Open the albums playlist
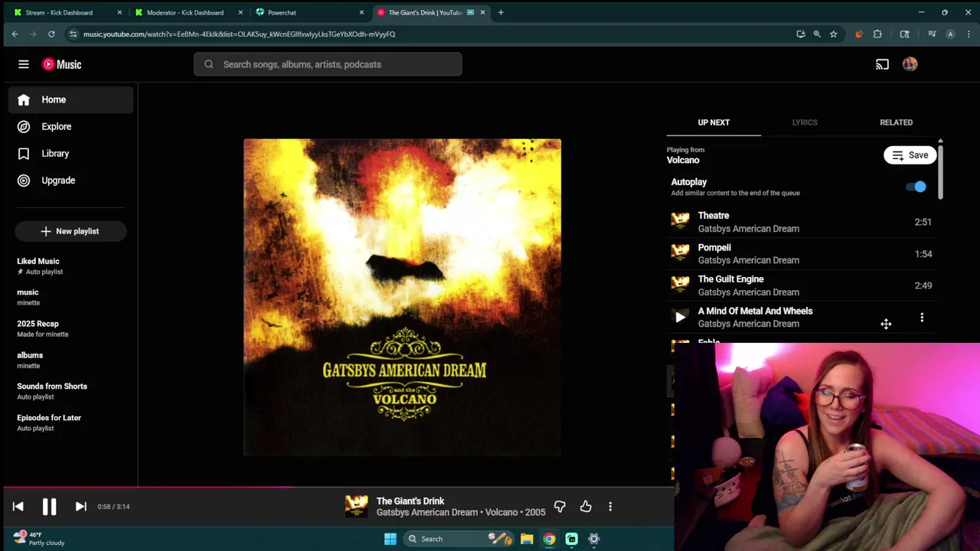The width and height of the screenshot is (980, 551). coord(70,360)
